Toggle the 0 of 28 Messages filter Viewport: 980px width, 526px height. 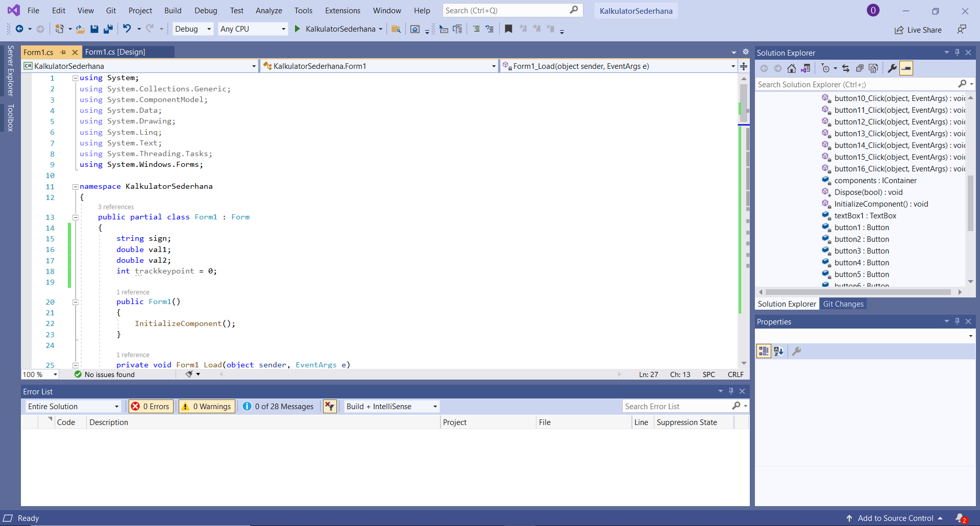coord(278,407)
